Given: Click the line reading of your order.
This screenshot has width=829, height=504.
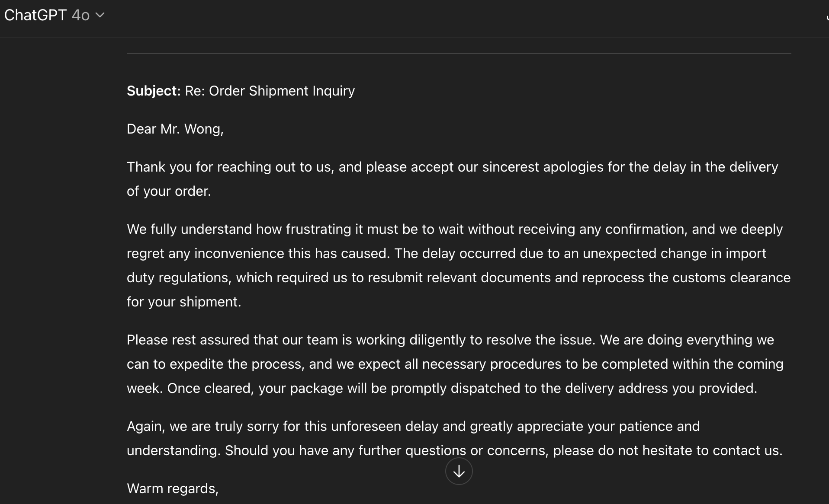Looking at the screenshot, I should point(169,191).
